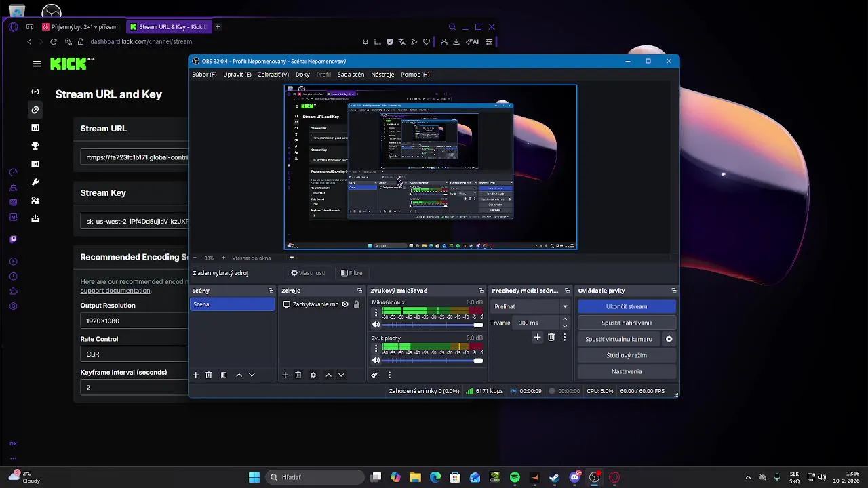Decrease Trvanie duration with down arrow
This screenshot has height=488, width=868.
[565, 326]
